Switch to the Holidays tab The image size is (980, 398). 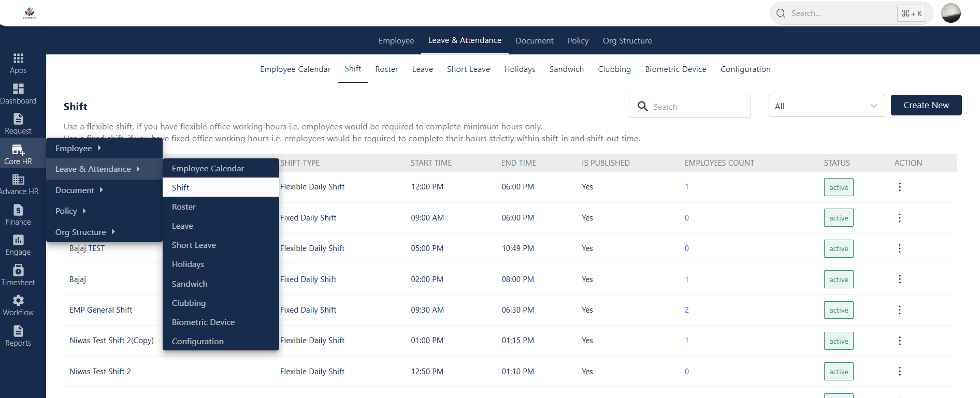click(x=520, y=69)
